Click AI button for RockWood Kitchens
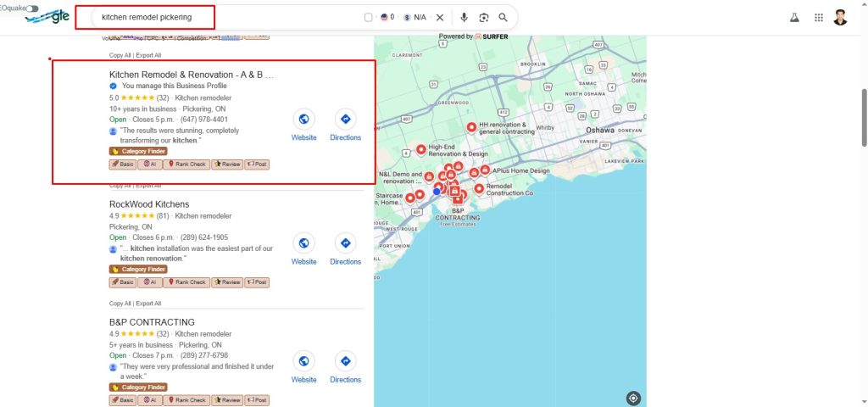This screenshot has width=868, height=407. click(149, 282)
